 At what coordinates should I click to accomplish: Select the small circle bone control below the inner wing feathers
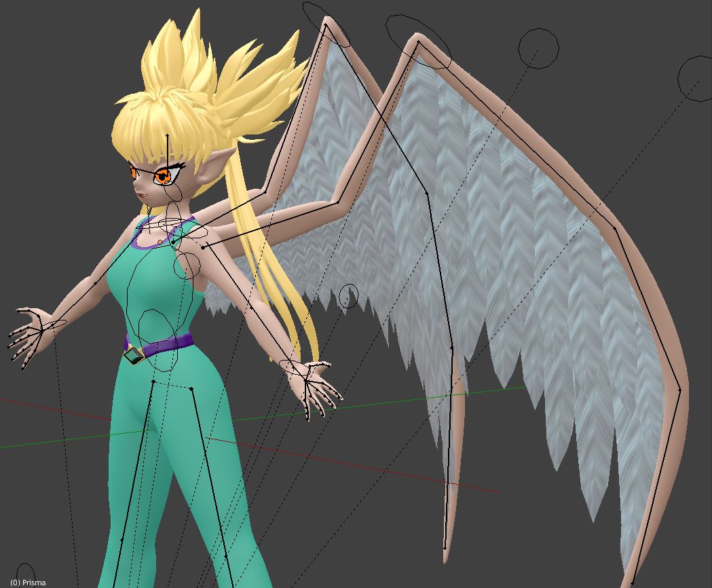click(x=348, y=296)
